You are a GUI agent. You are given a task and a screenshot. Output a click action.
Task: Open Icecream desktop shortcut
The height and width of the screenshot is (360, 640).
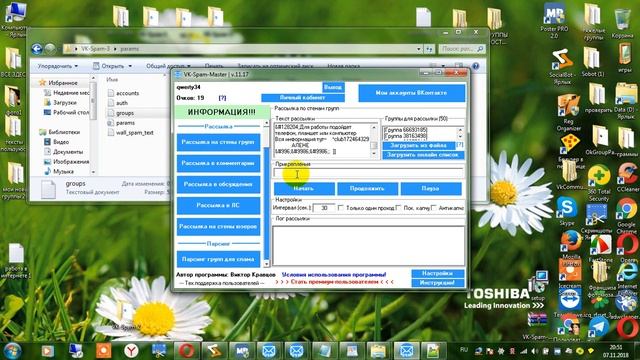tap(570, 271)
